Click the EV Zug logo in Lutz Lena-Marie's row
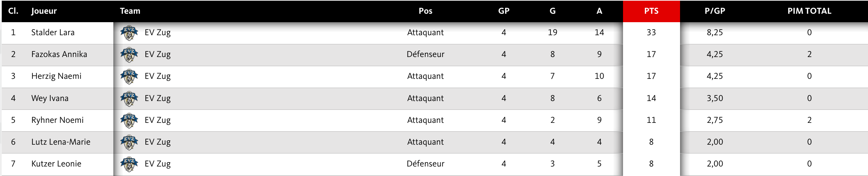 point(129,142)
